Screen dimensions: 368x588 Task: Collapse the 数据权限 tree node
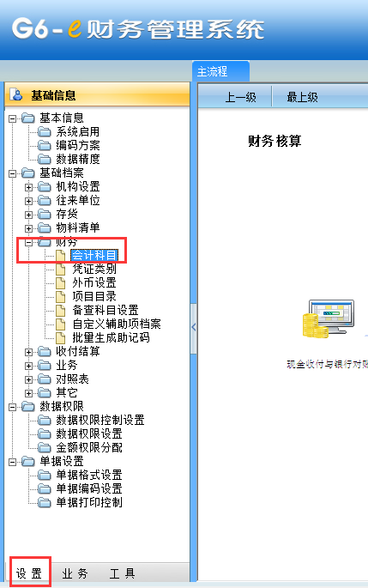12,407
